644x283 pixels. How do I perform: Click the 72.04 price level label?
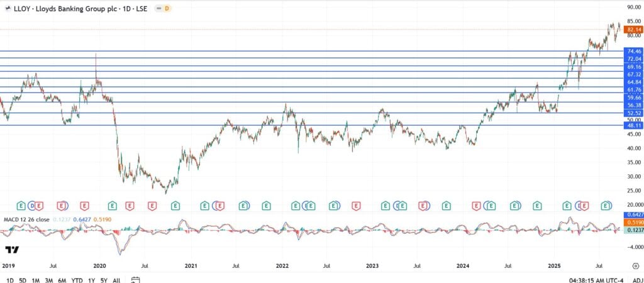click(633, 58)
